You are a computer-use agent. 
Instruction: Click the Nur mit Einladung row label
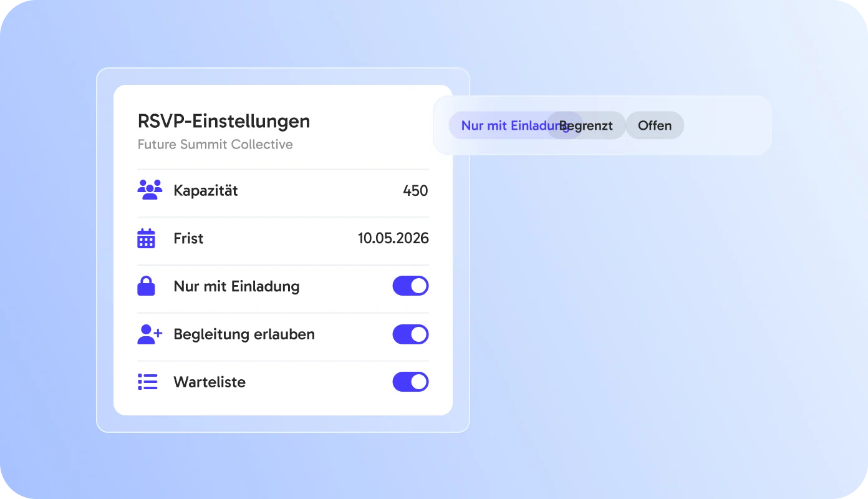point(236,286)
